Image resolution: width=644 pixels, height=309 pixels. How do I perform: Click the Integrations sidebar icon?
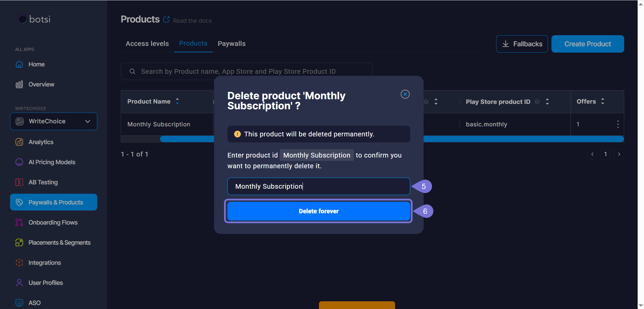(x=19, y=263)
